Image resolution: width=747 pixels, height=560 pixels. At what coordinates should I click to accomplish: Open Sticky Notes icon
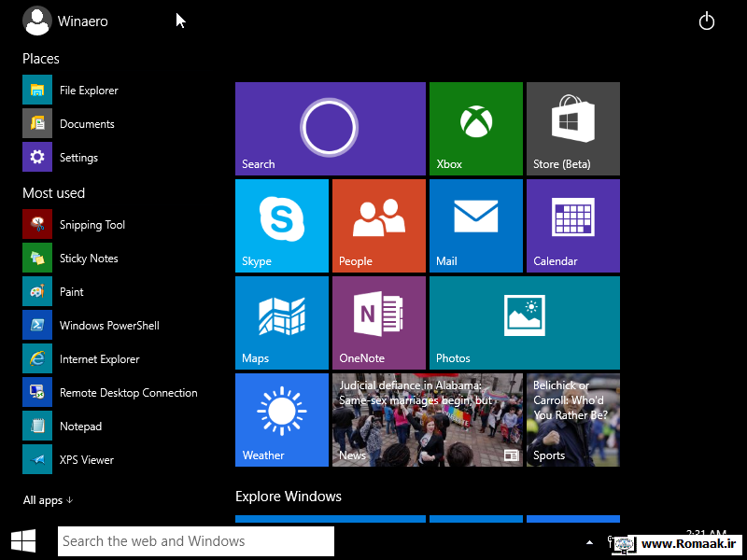click(x=37, y=258)
